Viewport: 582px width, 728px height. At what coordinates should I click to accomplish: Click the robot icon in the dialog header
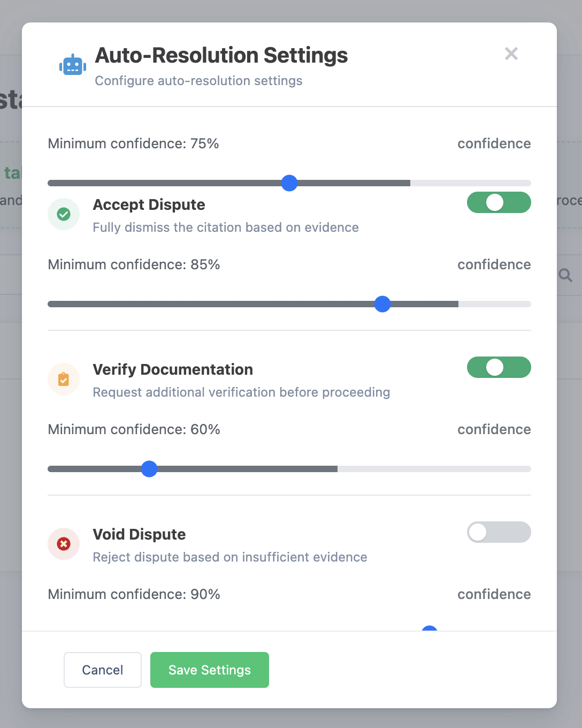point(73,65)
